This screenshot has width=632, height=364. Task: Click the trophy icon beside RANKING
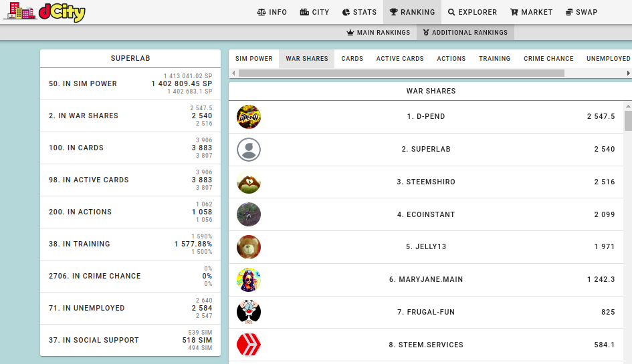click(x=393, y=12)
